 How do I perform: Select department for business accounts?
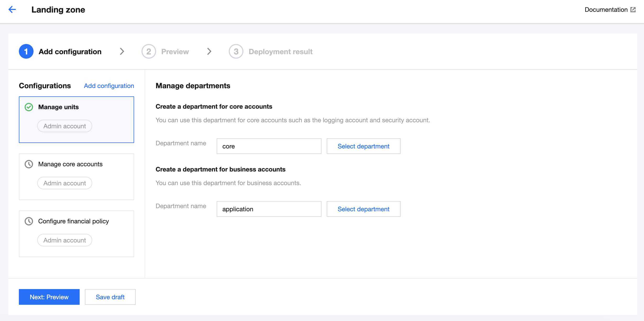tap(363, 209)
